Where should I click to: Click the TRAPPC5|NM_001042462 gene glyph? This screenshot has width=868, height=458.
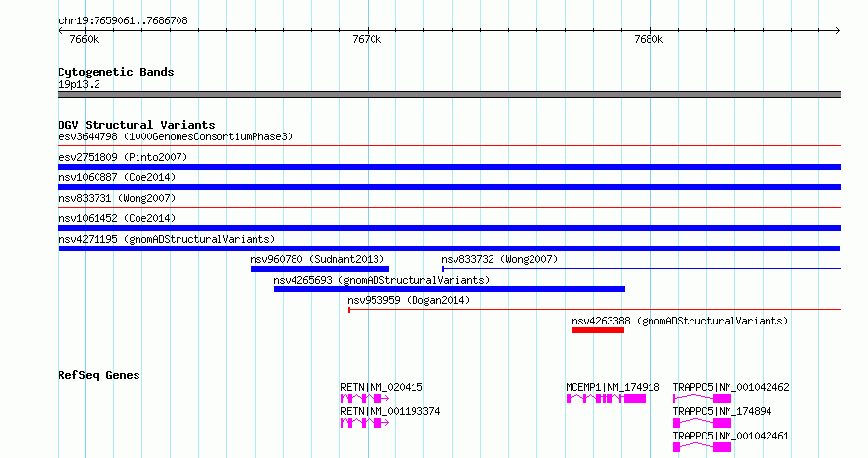(702, 399)
